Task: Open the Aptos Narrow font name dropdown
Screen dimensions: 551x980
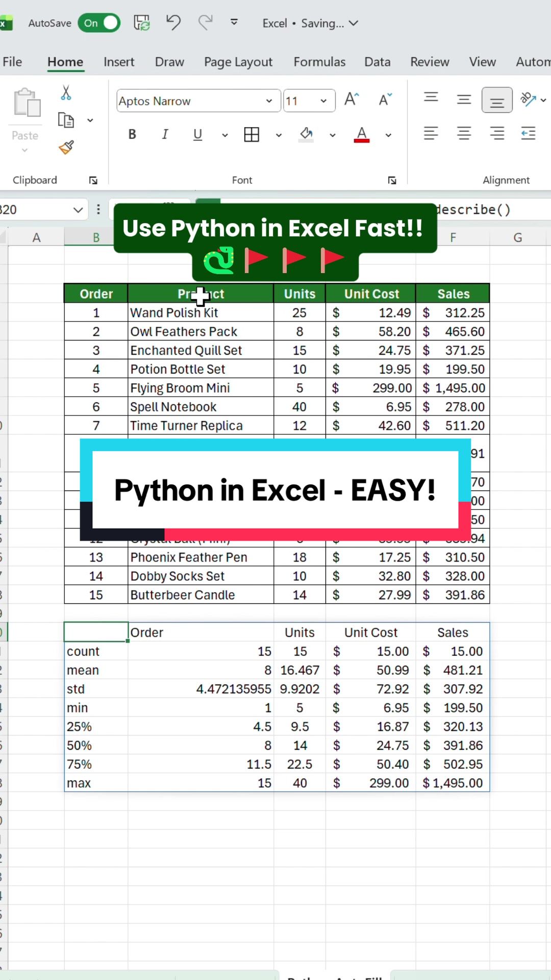Action: (x=269, y=101)
